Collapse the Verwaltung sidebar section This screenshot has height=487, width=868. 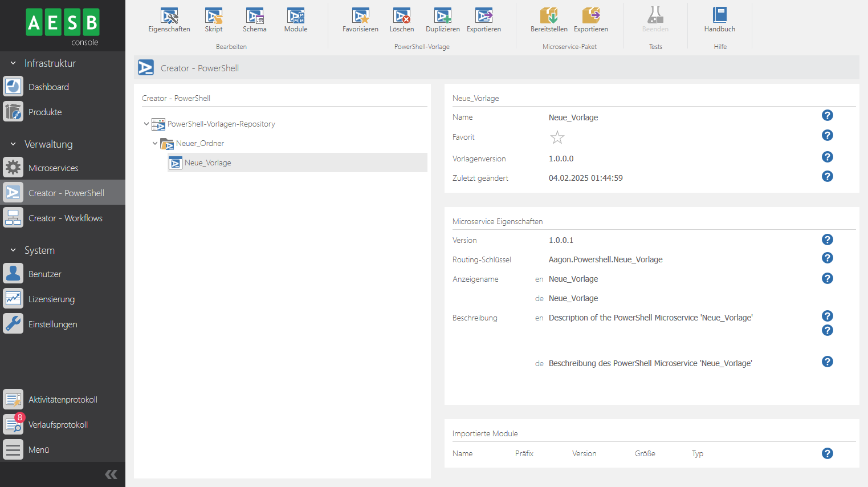tap(14, 144)
